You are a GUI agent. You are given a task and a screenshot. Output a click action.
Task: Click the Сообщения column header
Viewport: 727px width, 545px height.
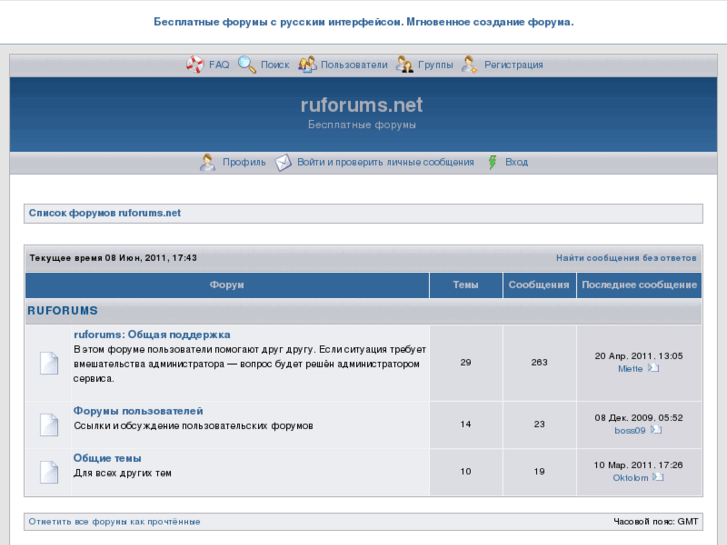tap(539, 285)
